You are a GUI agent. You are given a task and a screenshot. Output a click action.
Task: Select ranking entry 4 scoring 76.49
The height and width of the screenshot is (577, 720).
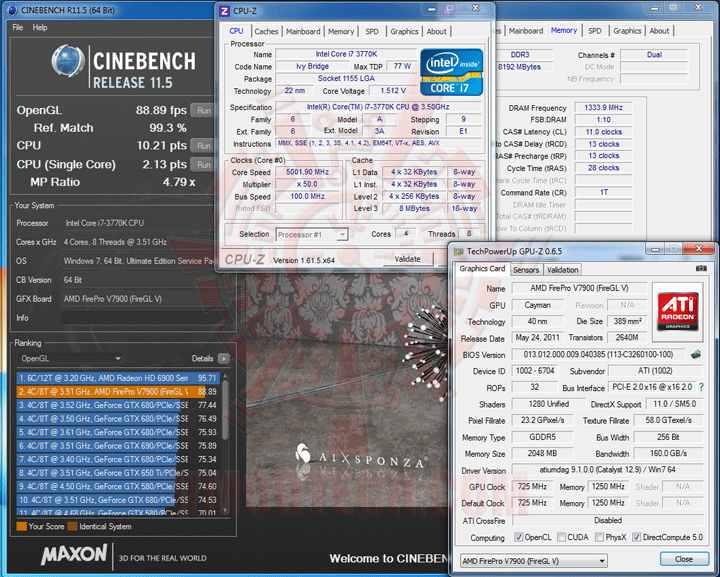pos(118,419)
